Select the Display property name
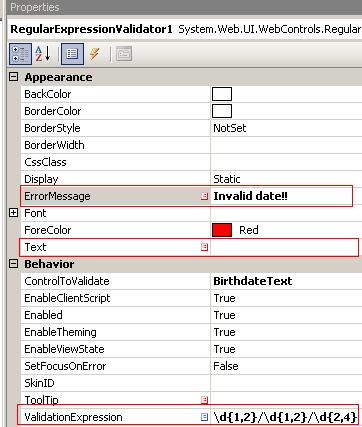The image size is (362, 427). pos(41,179)
